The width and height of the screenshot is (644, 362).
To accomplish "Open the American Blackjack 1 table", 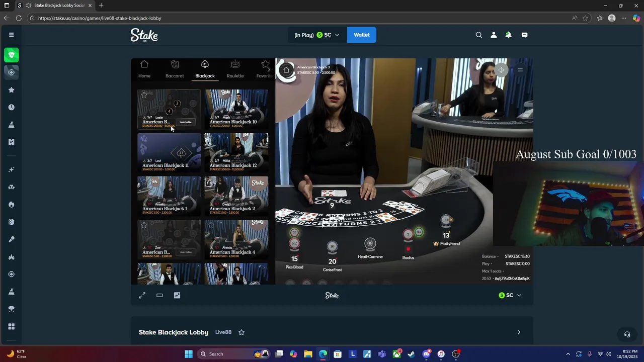I will pyautogui.click(x=169, y=196).
